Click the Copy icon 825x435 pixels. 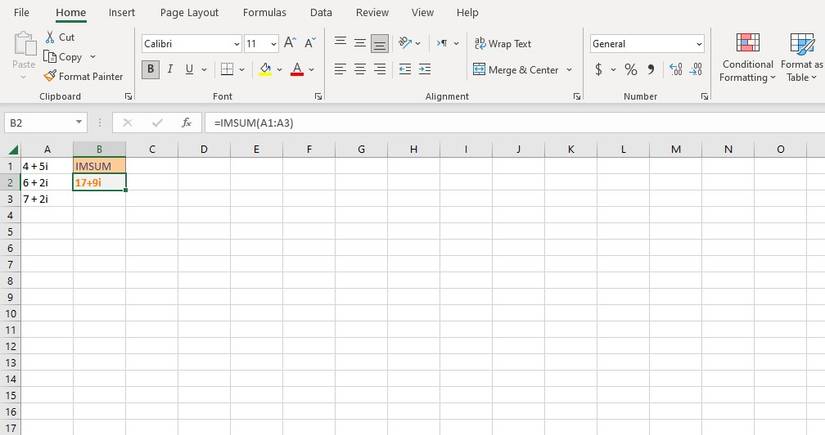pyautogui.click(x=49, y=56)
